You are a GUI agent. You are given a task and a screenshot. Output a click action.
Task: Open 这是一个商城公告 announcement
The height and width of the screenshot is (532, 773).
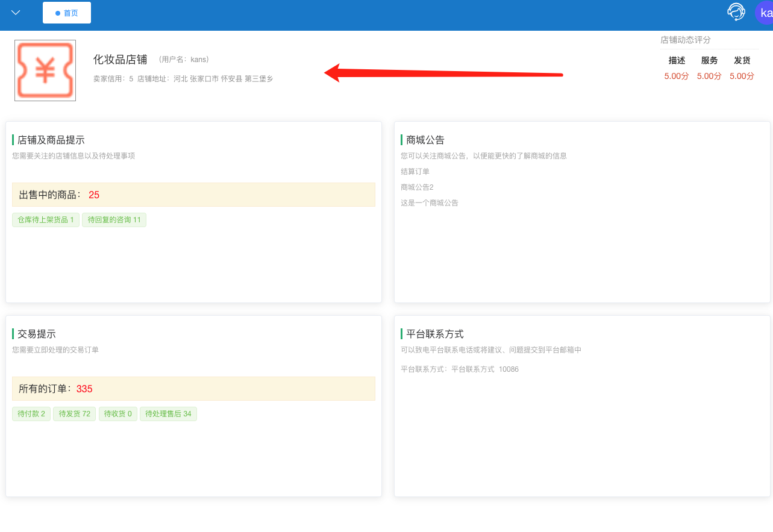tap(430, 203)
